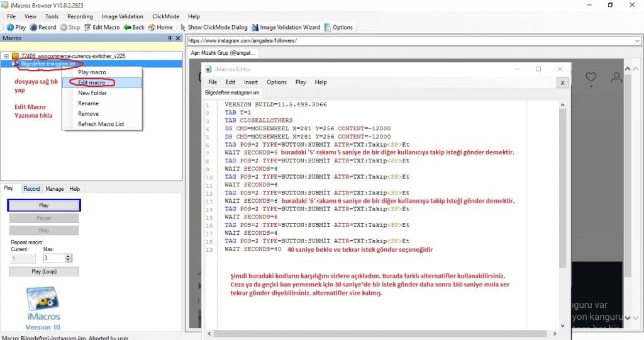644x340 pixels.
Task: Select the Ağrı Mizahi Grup browser tab
Action: [223, 53]
